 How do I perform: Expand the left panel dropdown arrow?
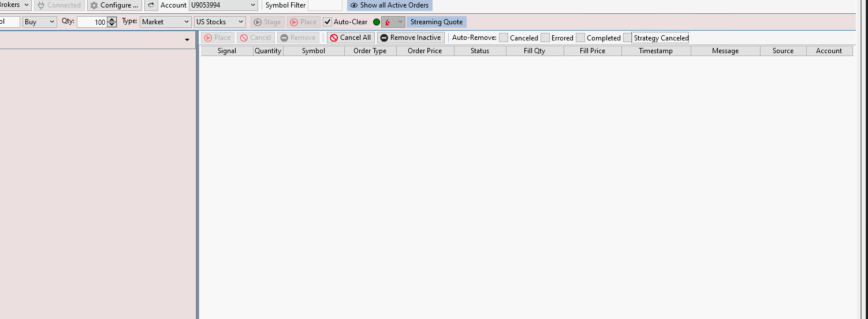point(187,40)
